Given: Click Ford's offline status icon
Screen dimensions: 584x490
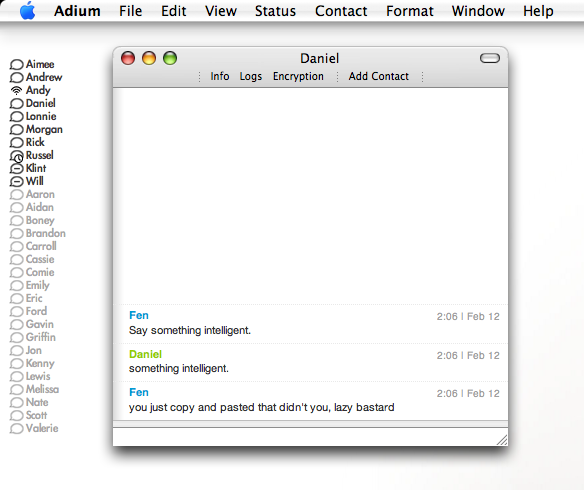Looking at the screenshot, I should 16,312.
